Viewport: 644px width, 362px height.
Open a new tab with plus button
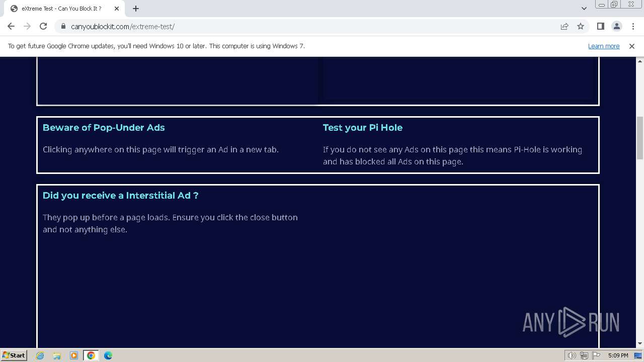point(136,9)
